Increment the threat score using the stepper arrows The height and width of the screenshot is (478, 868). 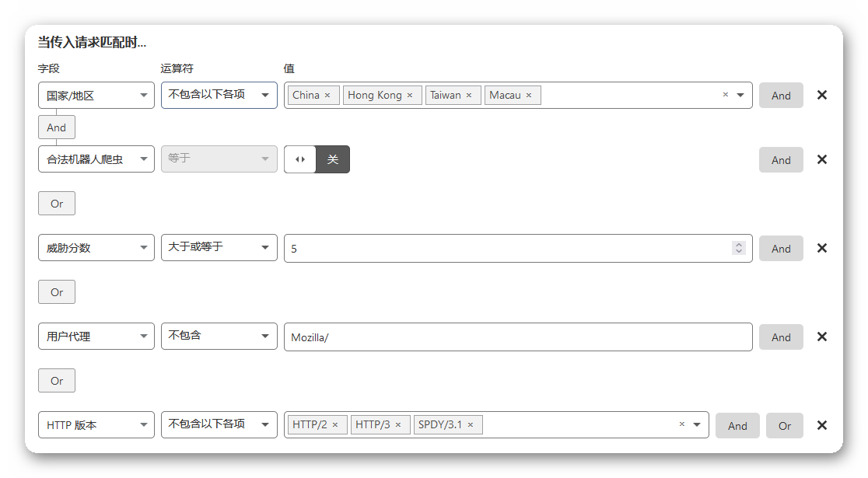click(x=738, y=245)
